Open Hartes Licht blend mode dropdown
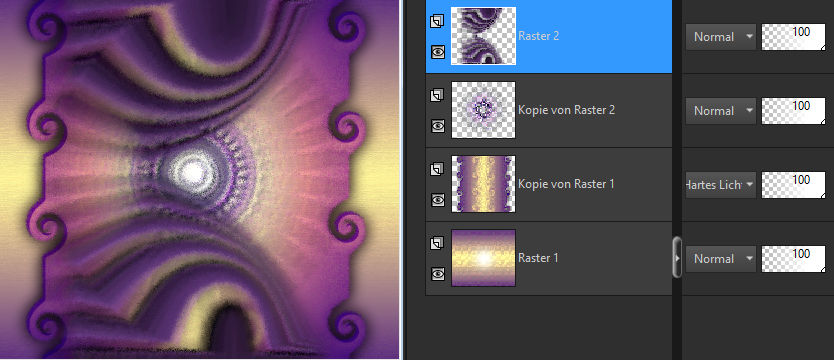834x360 pixels. (721, 185)
